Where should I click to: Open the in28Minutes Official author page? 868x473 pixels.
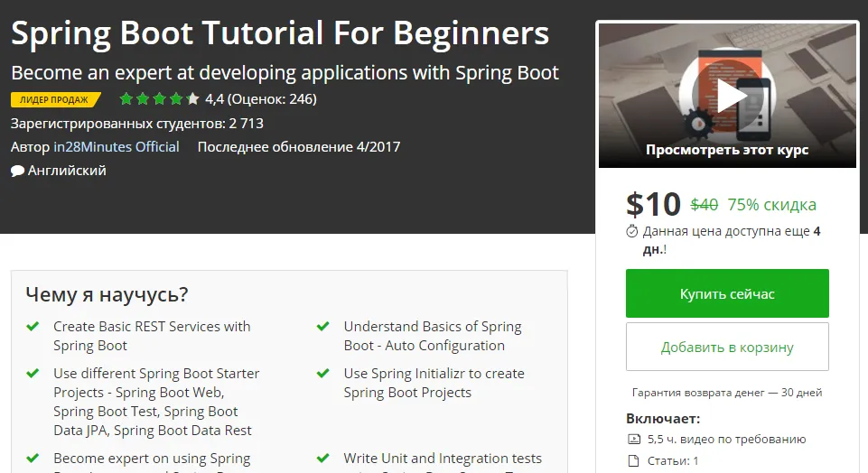117,146
